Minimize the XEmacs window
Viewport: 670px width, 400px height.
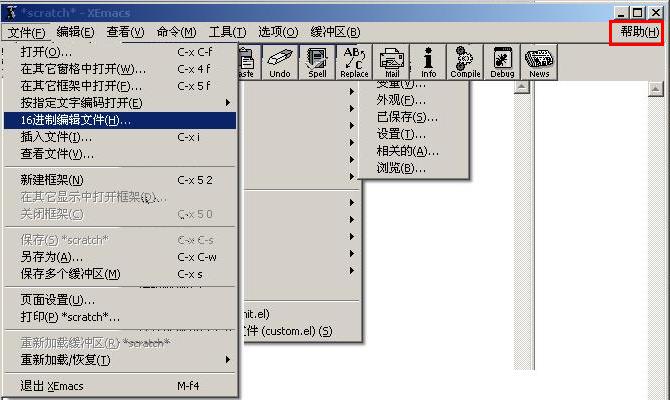click(x=622, y=13)
